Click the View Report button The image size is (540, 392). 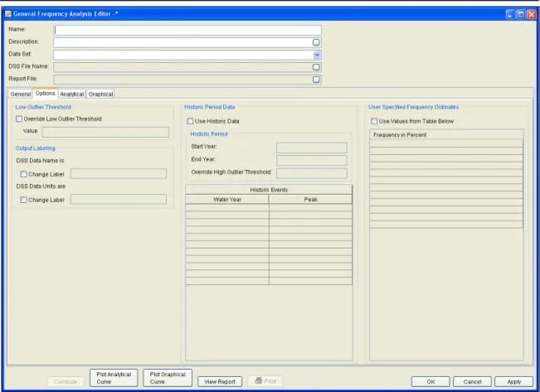(x=220, y=382)
